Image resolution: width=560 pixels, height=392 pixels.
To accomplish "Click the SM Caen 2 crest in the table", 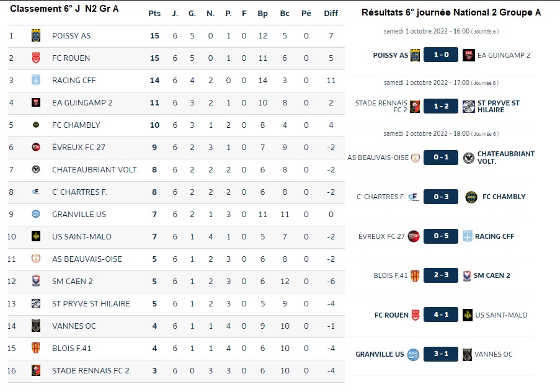I will 36,281.
